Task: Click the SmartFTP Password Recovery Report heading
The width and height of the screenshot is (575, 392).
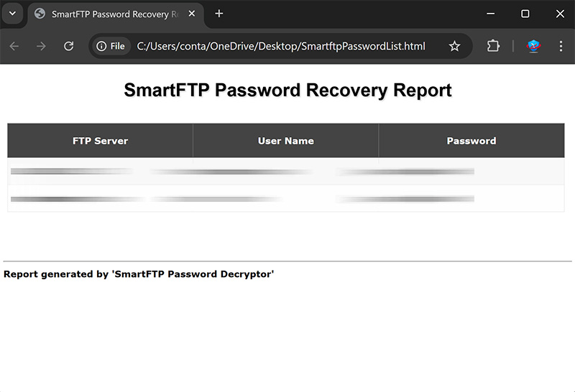Action: coord(287,90)
